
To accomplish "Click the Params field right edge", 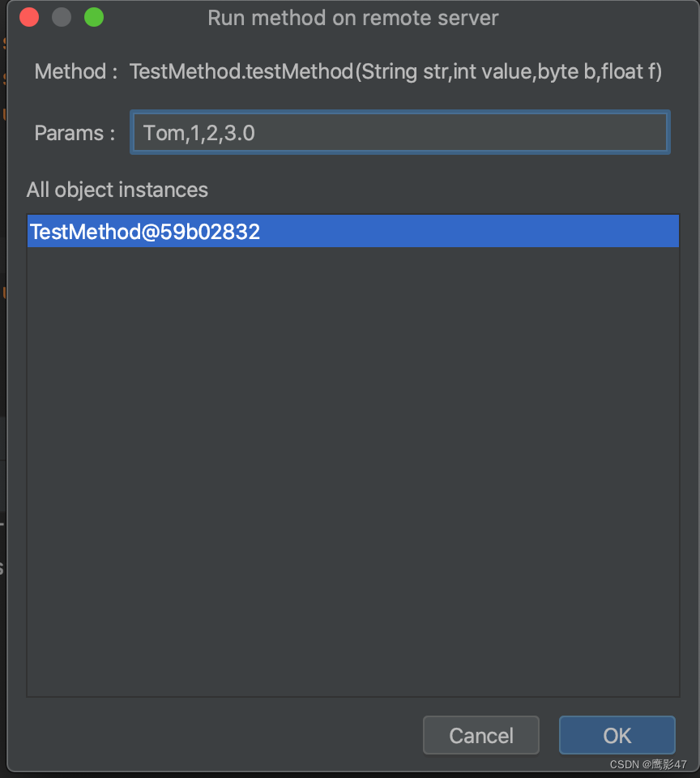I will tap(668, 132).
